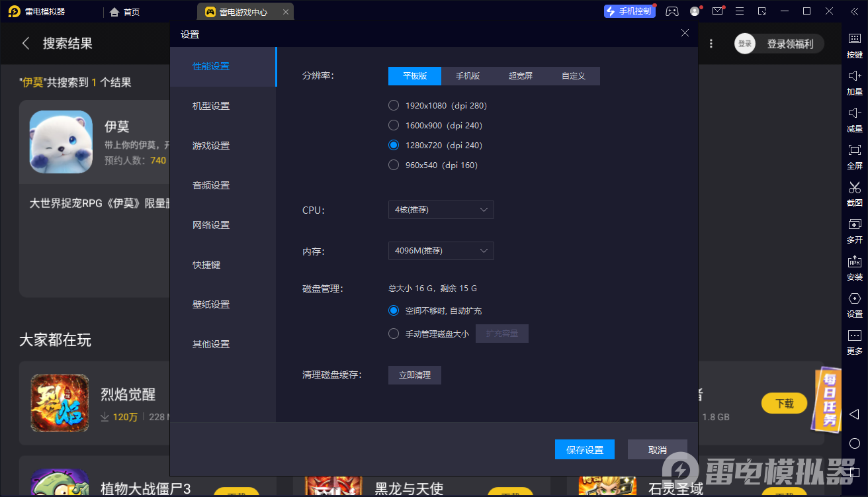
Task: Click the mini-window mode icon
Action: tap(762, 11)
